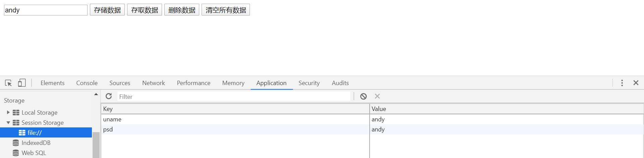Click the IndexedDB database icon
Screen dimensions: 644x158
point(16,143)
